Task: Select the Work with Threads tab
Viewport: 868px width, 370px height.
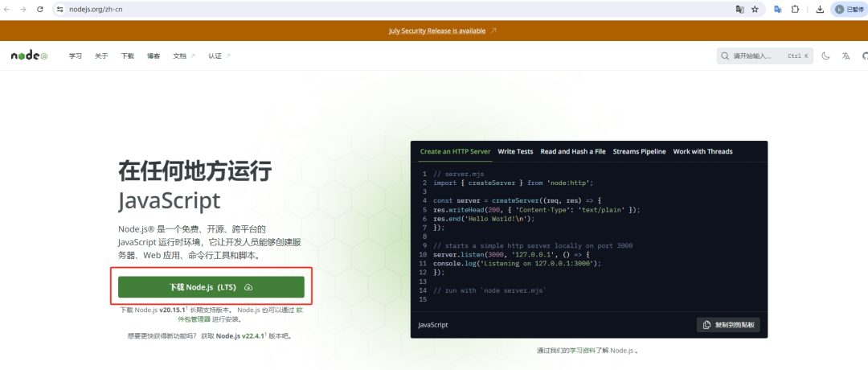Action: [702, 151]
